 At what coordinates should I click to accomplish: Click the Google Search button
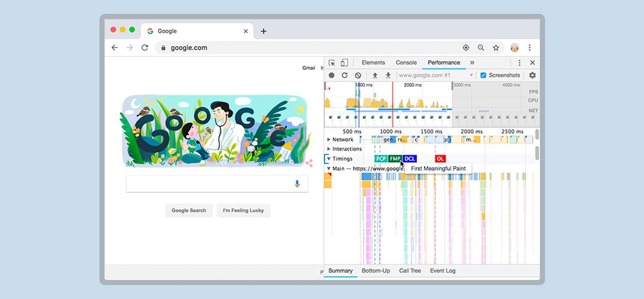click(189, 210)
